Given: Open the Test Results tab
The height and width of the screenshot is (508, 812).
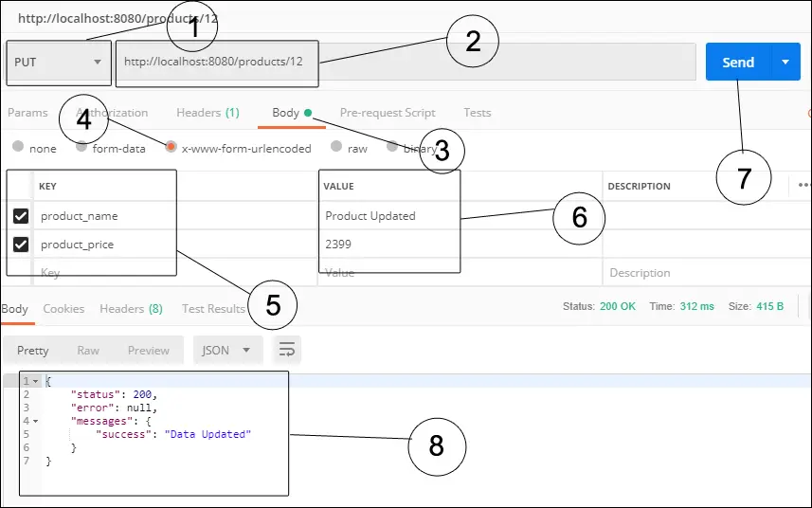Looking at the screenshot, I should (213, 309).
